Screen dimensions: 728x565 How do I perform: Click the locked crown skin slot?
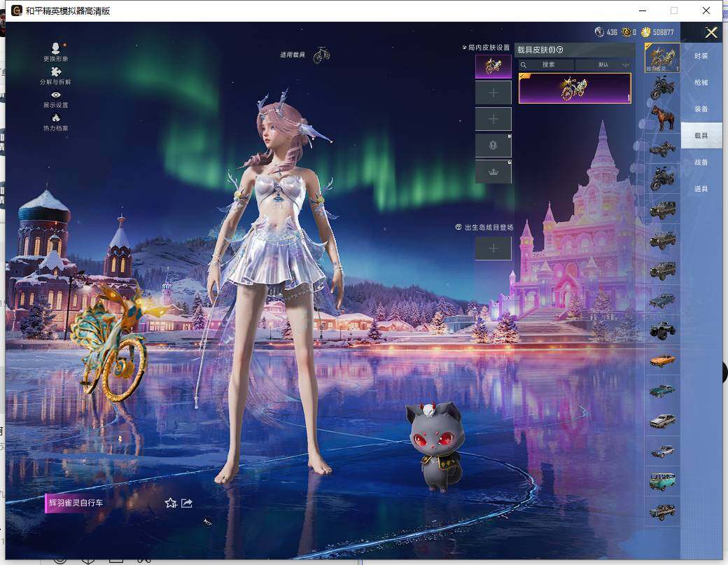click(x=493, y=172)
